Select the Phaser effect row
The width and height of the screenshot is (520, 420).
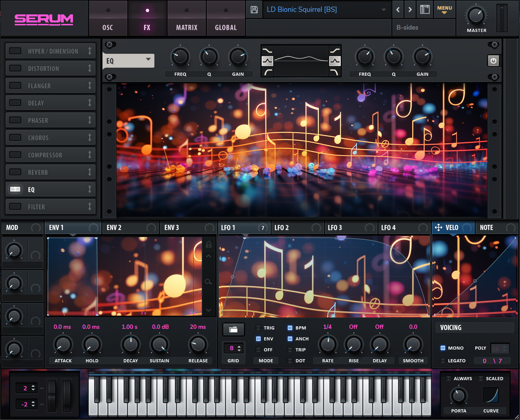coord(50,120)
